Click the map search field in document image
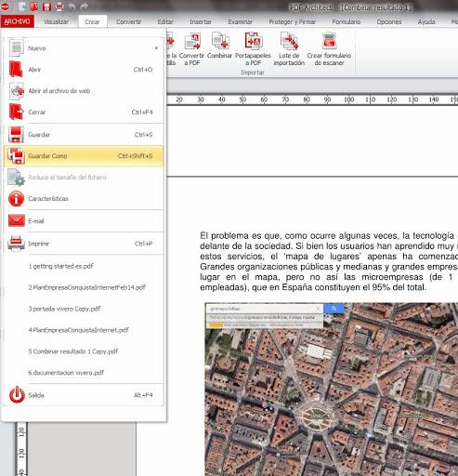The height and width of the screenshot is (476, 458). point(265,309)
